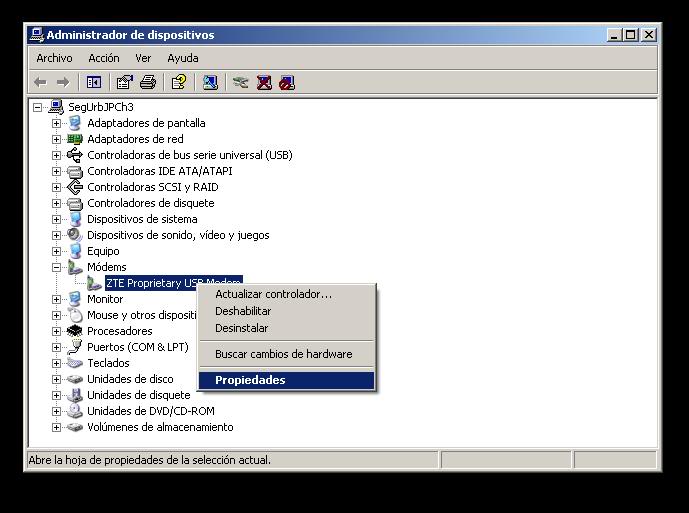The image size is (689, 513).
Task: Collapse the SegUrbJPCh3 root node
Action: tap(37, 107)
